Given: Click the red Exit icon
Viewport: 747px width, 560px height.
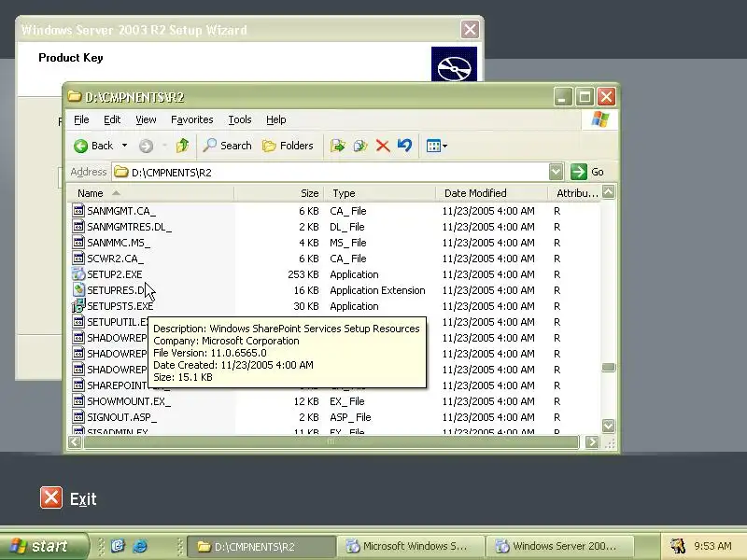Looking at the screenshot, I should [x=51, y=497].
